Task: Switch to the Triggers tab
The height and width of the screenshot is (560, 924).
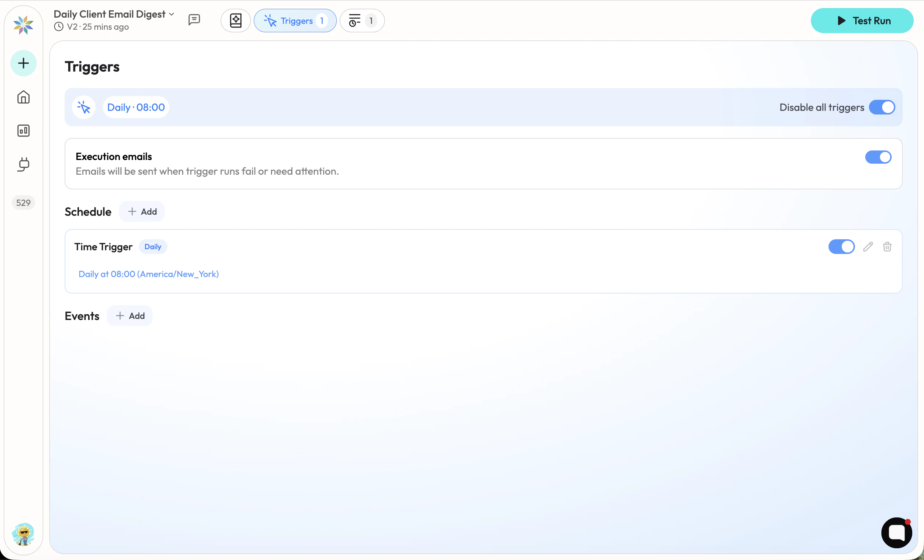Action: click(x=295, y=21)
